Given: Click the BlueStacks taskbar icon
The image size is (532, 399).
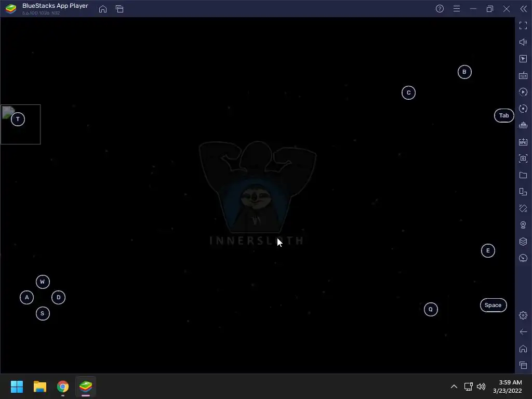Looking at the screenshot, I should click(x=86, y=387).
